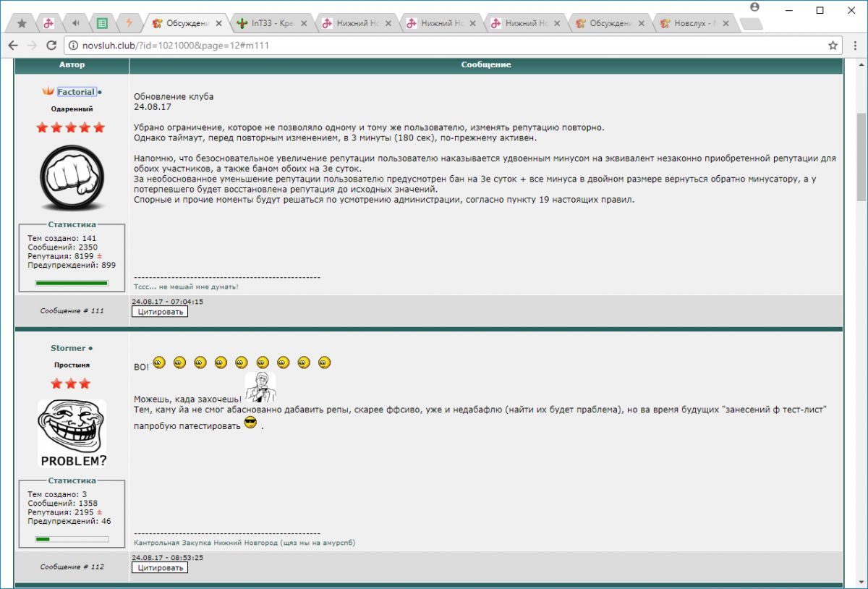The image size is (868, 589).
Task: Switch to the Новслух tab
Action: (x=691, y=23)
